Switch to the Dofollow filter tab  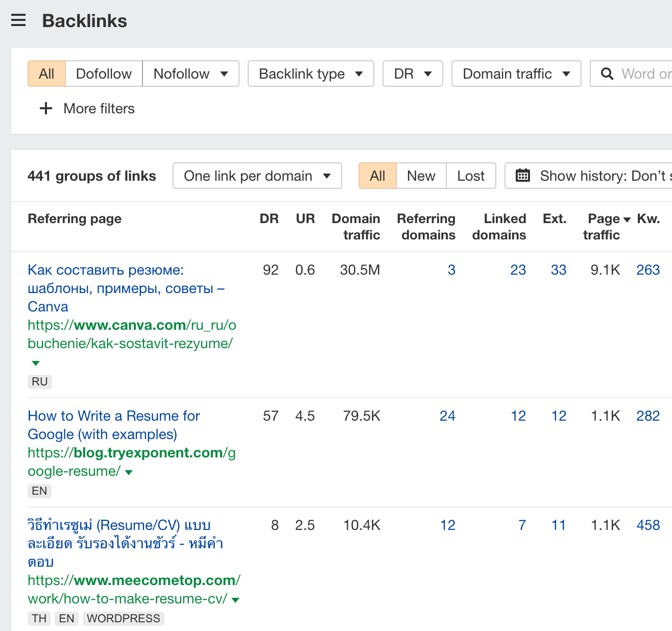pos(103,74)
